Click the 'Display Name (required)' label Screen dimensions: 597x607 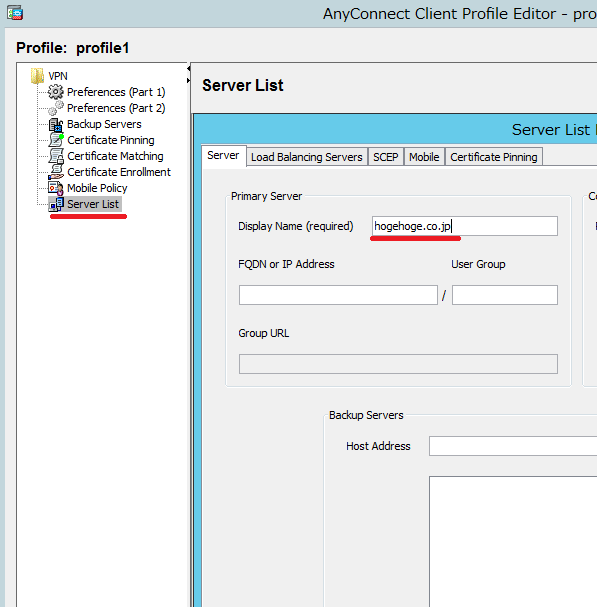coord(296,226)
